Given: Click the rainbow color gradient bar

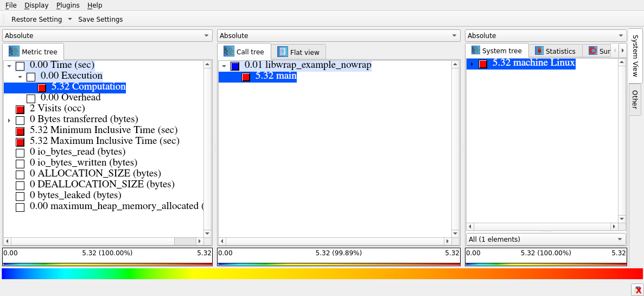Looking at the screenshot, I should (322, 274).
